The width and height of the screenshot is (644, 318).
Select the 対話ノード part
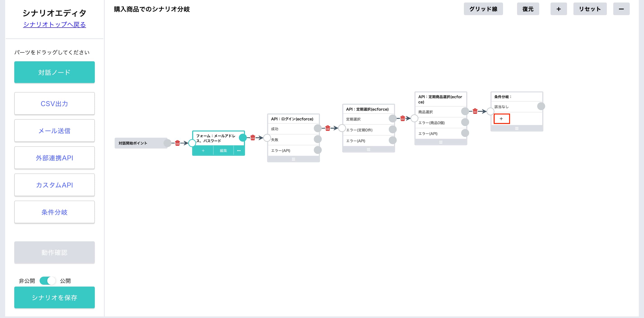(x=55, y=72)
